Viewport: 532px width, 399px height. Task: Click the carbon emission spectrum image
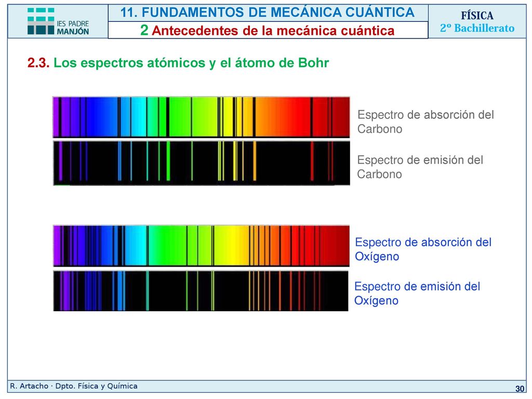pyautogui.click(x=202, y=163)
